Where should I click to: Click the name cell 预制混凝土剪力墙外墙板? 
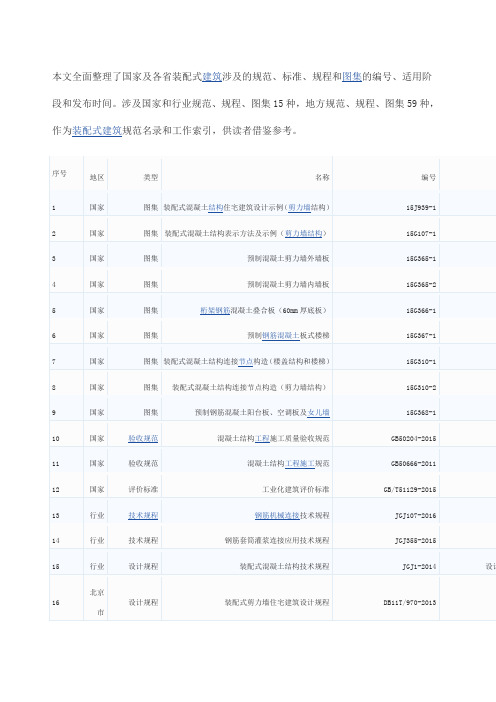coord(288,258)
